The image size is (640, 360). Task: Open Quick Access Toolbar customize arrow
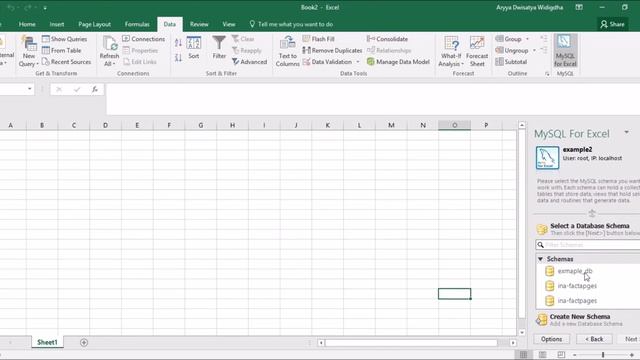click(x=45, y=8)
